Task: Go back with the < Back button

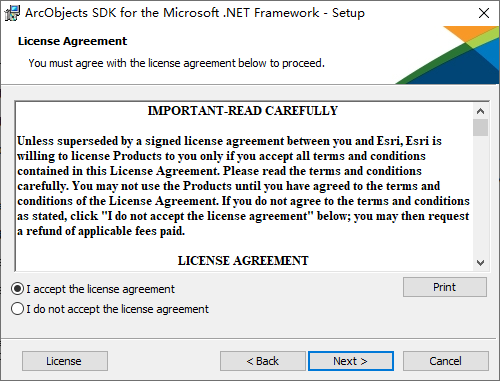Action: click(x=263, y=361)
